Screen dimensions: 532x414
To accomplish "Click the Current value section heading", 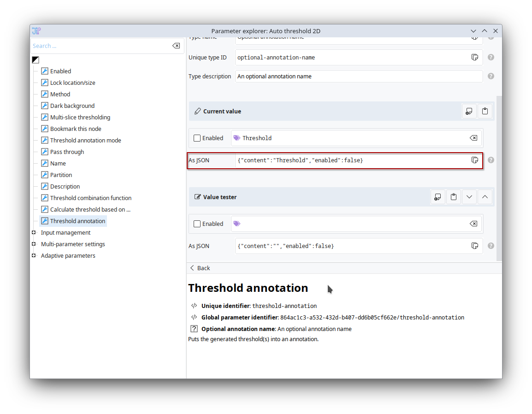I will [222, 111].
